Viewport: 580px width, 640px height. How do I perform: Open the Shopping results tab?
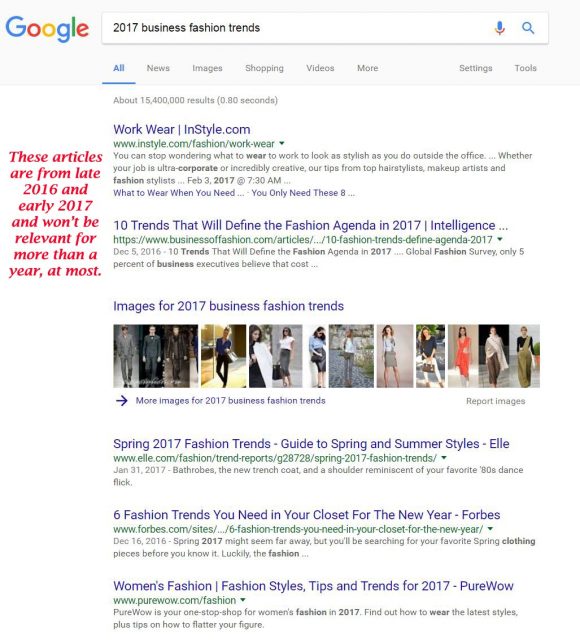(x=264, y=68)
